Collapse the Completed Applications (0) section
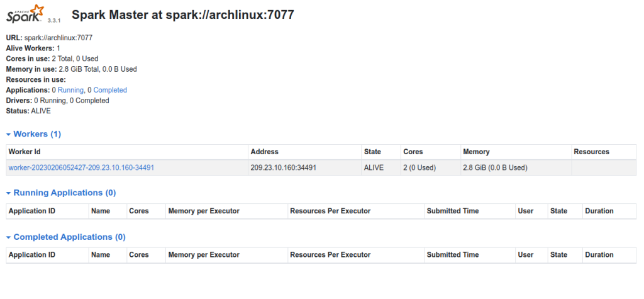This screenshot has height=299, width=644. click(65, 237)
